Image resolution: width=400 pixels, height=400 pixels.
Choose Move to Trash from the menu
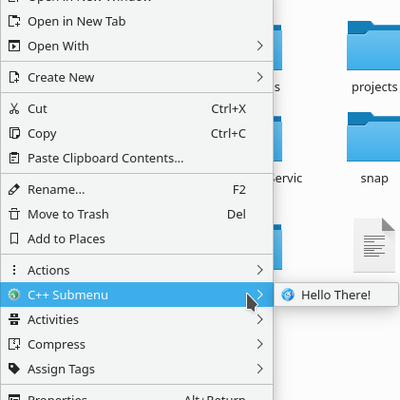tap(137, 214)
